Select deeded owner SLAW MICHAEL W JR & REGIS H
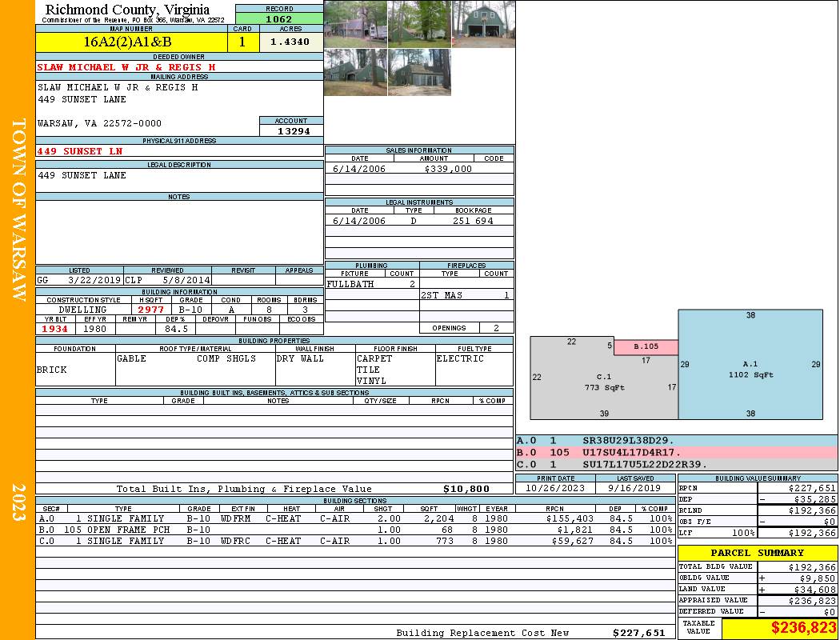 tap(126, 67)
